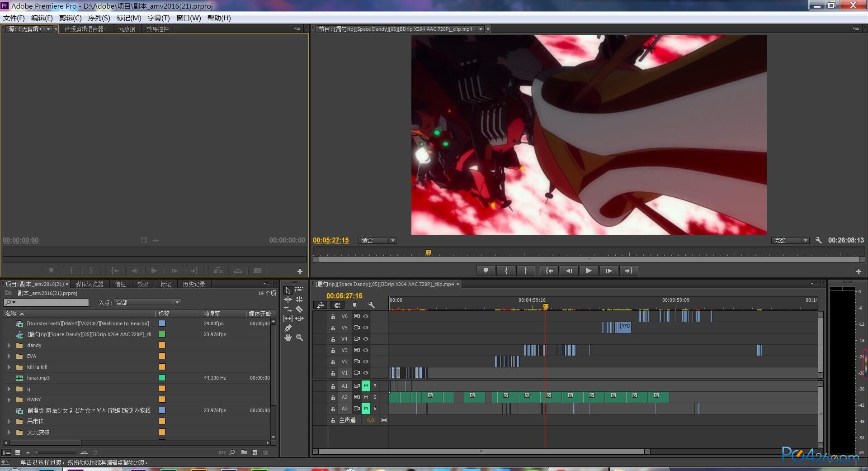Toggle visibility eye for track V1

pyautogui.click(x=366, y=373)
